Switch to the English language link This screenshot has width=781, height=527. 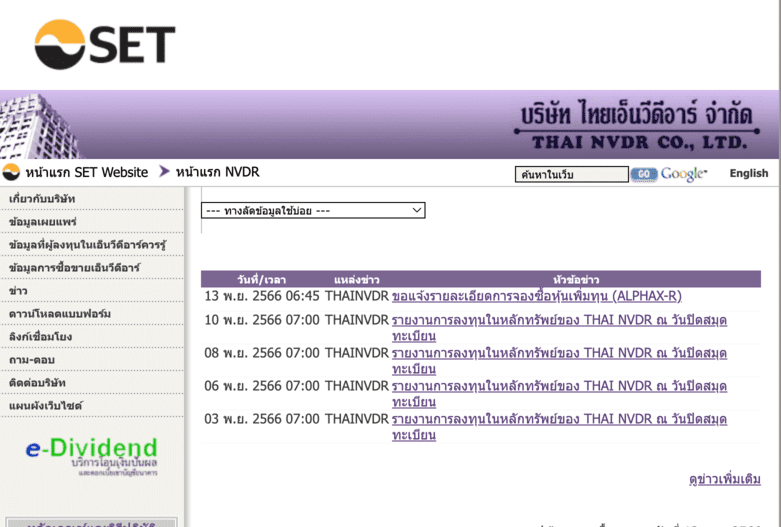coord(748,173)
